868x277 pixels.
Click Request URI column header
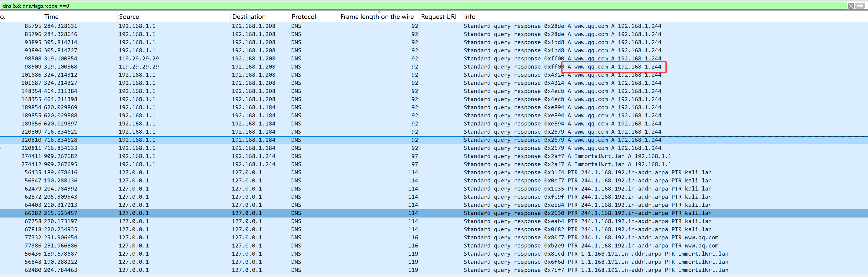point(438,16)
